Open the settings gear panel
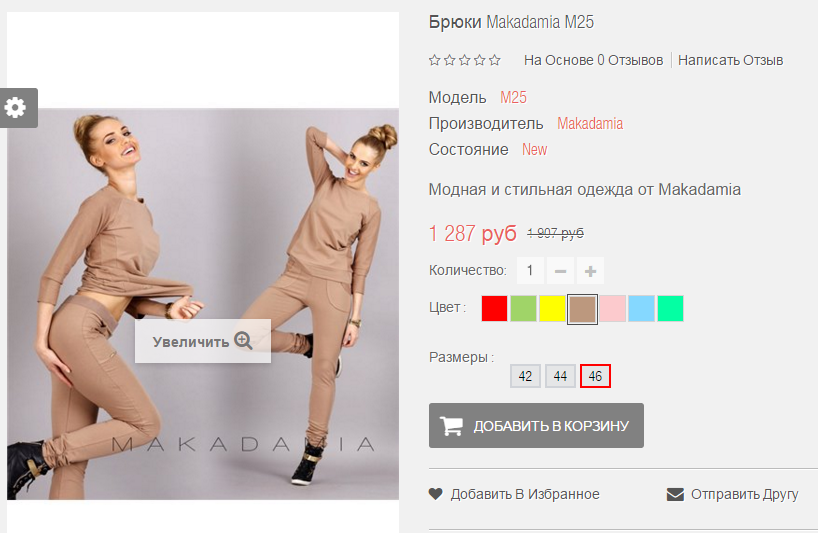818x533 pixels. tap(17, 108)
